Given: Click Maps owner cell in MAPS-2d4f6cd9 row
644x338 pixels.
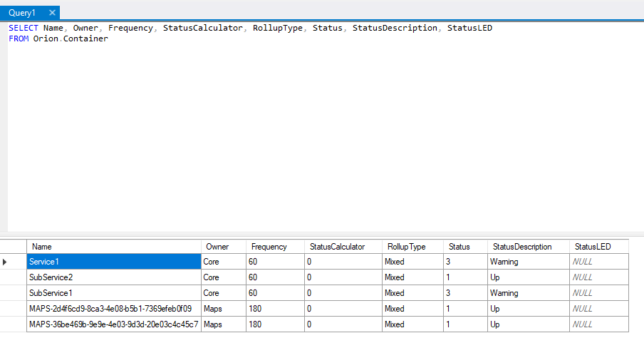Looking at the screenshot, I should tap(224, 308).
